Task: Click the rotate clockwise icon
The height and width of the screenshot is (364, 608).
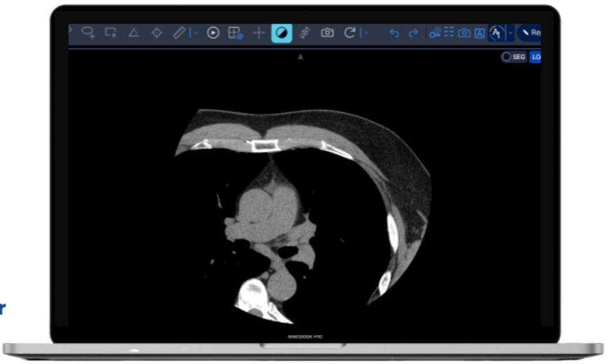Action: 350,33
